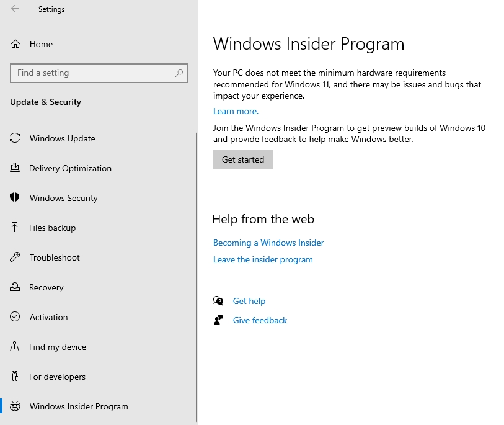504x425 pixels.
Task: Click the search magnifier icon
Action: 179,73
